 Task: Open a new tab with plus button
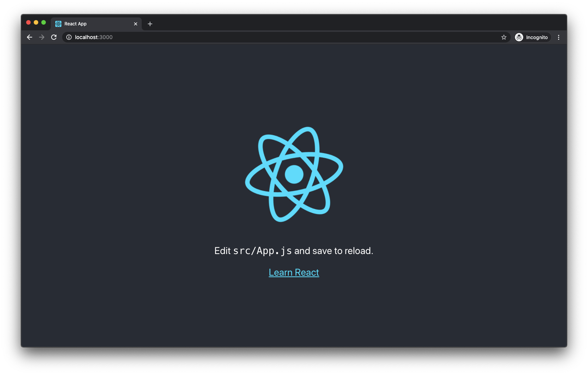pyautogui.click(x=150, y=24)
